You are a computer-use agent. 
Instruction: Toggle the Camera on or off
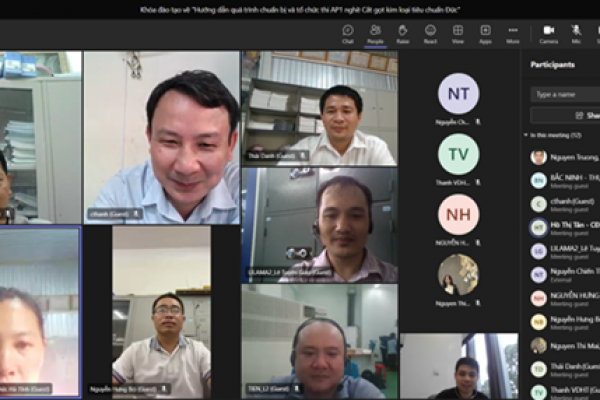548,33
